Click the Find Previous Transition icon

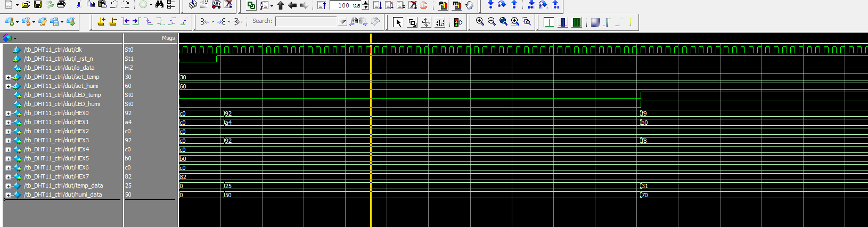[x=126, y=22]
